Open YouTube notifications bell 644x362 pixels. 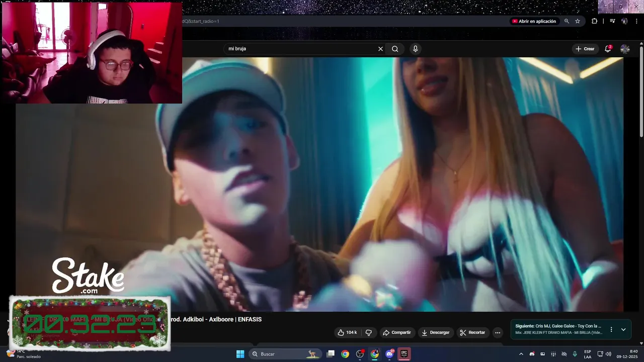(x=608, y=49)
